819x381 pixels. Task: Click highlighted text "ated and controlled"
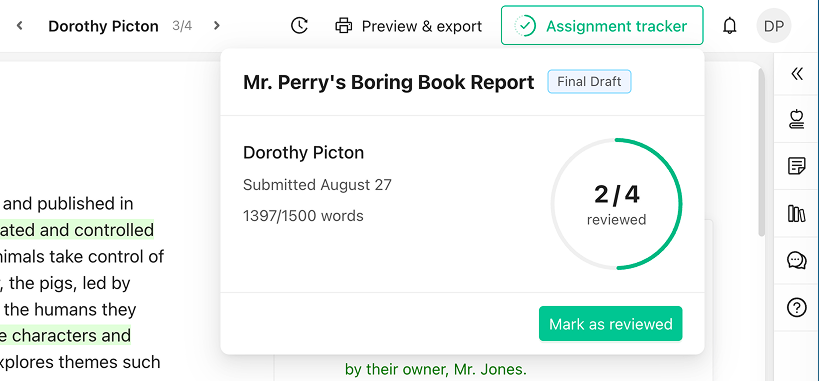(77, 230)
